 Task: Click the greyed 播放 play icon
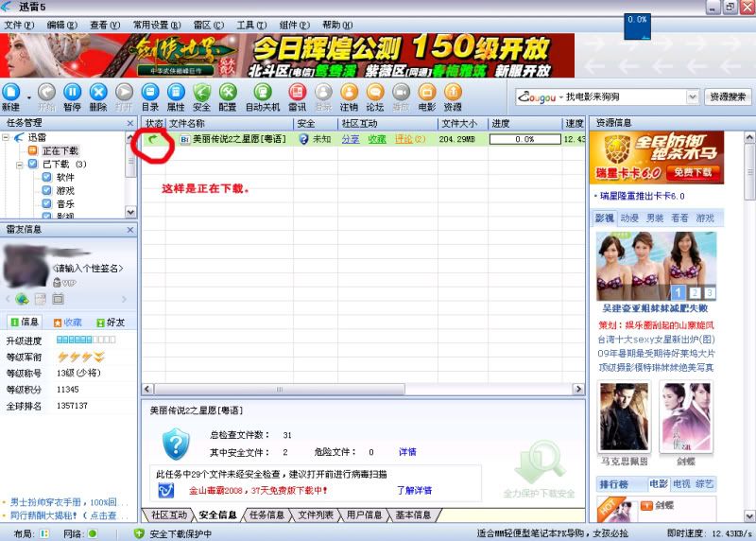coord(401,92)
